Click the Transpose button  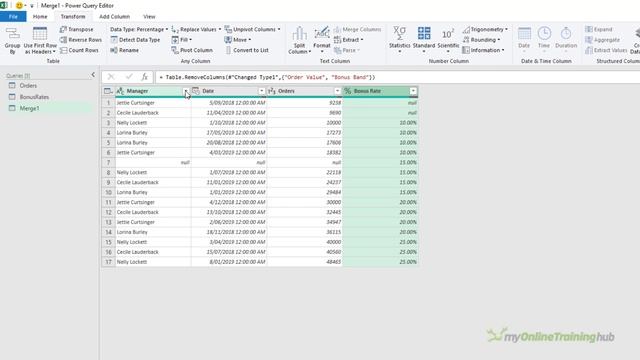tap(76, 29)
